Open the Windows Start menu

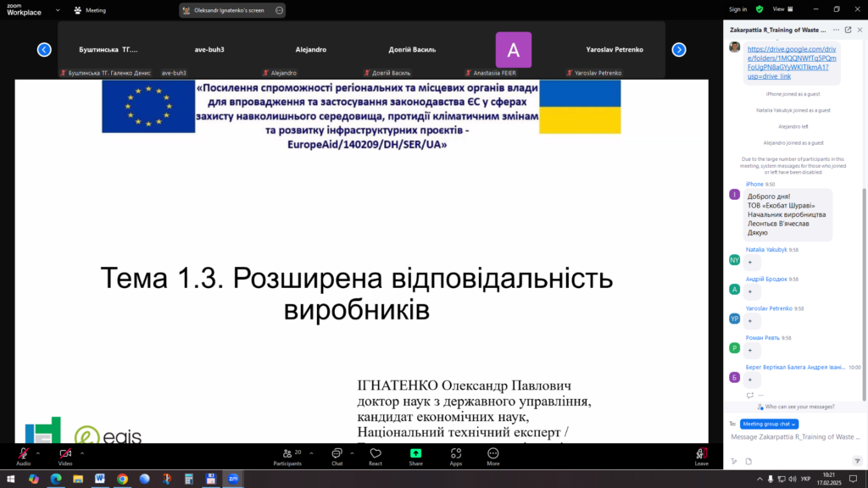pyautogui.click(x=10, y=480)
